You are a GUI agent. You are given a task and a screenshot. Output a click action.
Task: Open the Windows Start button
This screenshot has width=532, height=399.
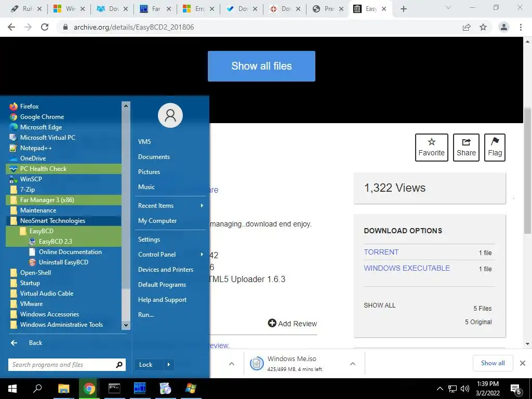point(12,389)
